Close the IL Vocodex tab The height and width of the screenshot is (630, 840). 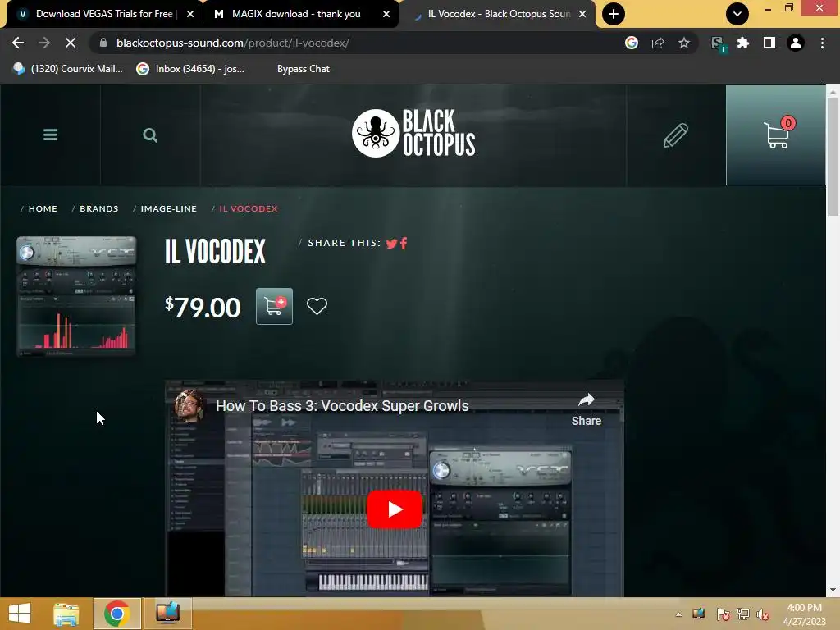pos(582,14)
